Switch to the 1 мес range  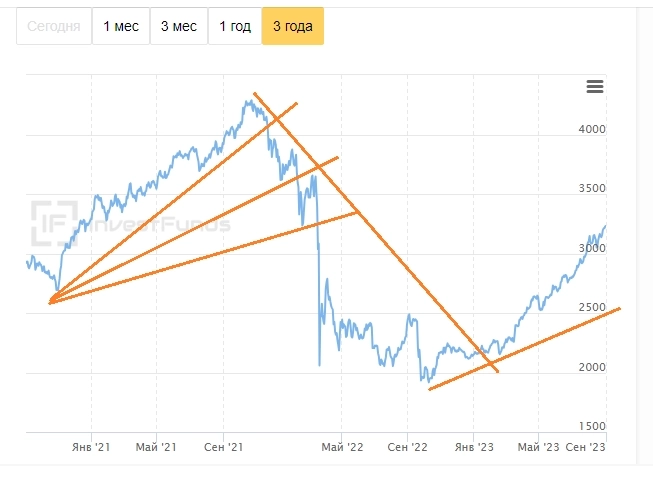tap(120, 26)
